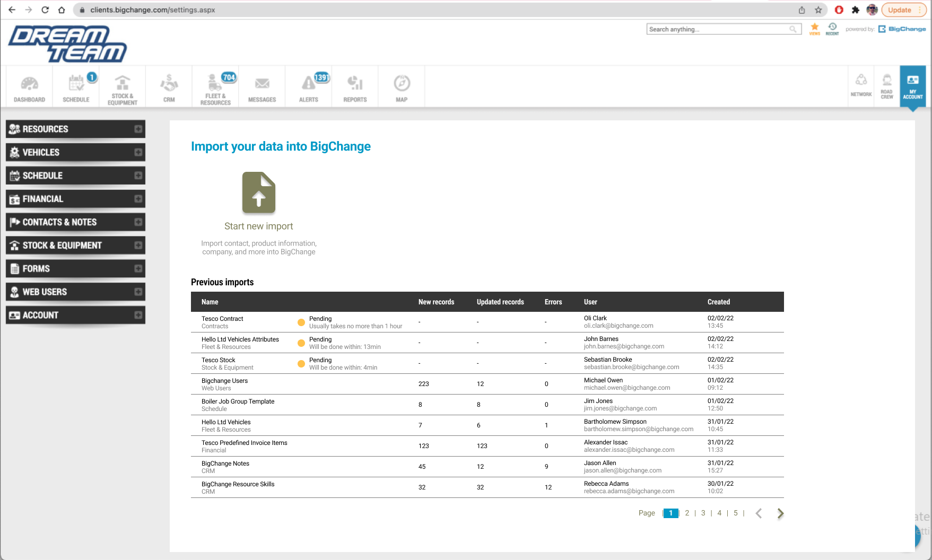The image size is (932, 560).
Task: Open the Tesco Stock import row
Action: click(x=487, y=363)
